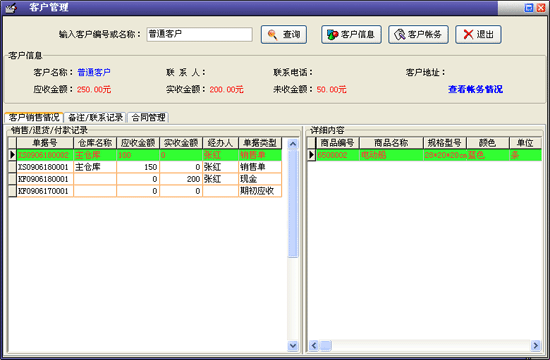Click sales list scroll down arrow

point(293,346)
